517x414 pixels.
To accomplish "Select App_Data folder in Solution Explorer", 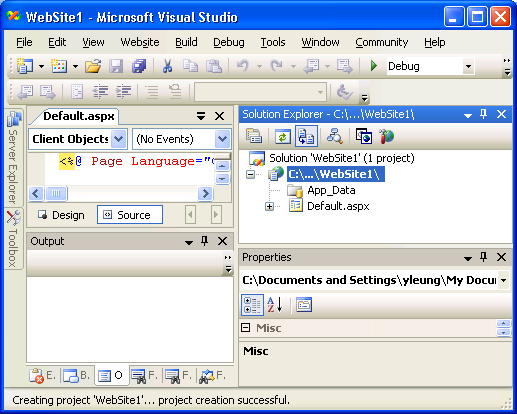I will coord(331,190).
